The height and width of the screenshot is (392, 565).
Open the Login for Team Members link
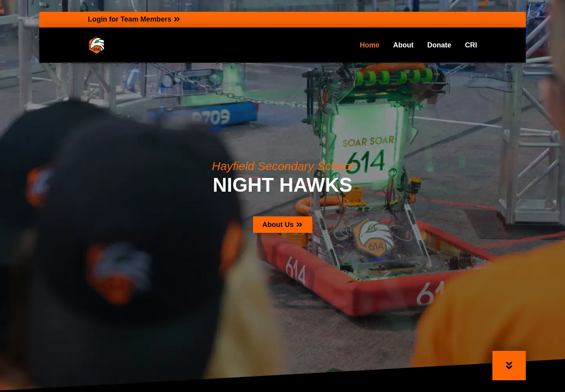coord(134,19)
